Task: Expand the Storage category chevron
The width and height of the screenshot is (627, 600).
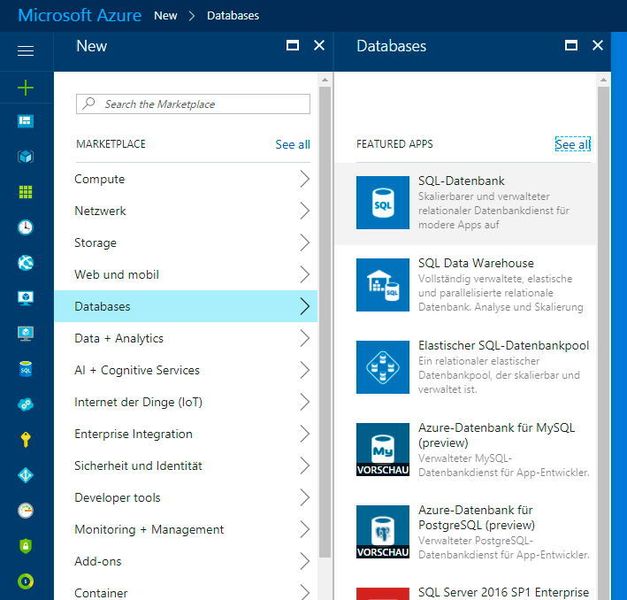Action: 305,242
